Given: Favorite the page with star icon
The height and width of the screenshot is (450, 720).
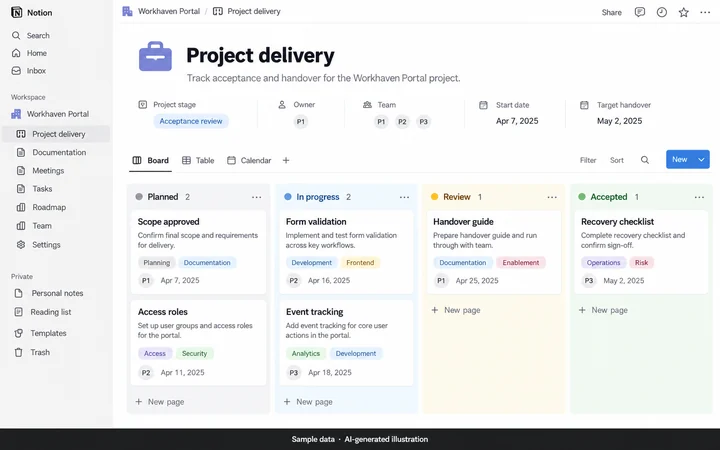Looking at the screenshot, I should coord(684,12).
